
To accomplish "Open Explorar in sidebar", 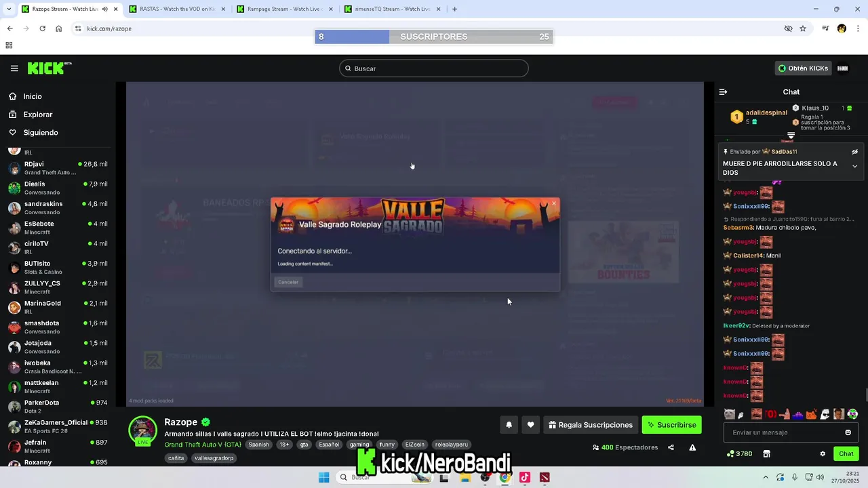I will [37, 115].
